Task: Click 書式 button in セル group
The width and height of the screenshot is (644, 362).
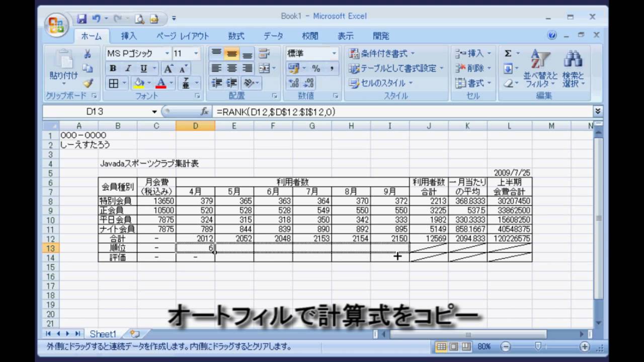Action: pos(473,83)
